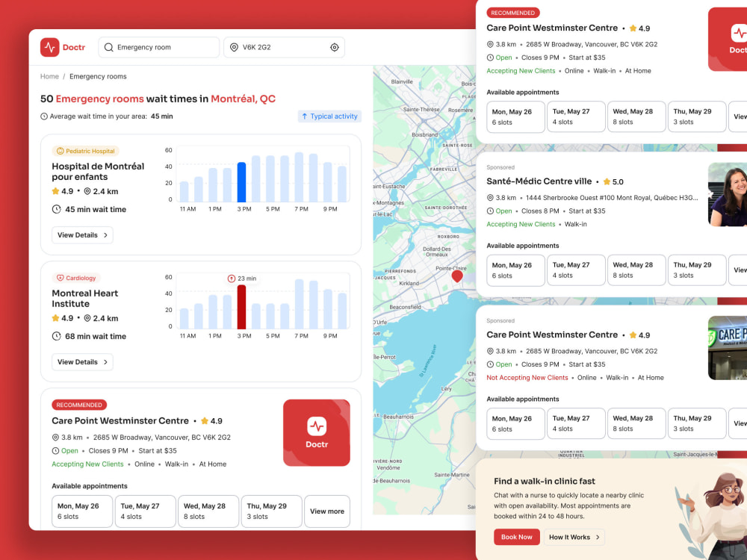
Task: Select Tue, May 27 in top right card
Action: [x=576, y=116]
